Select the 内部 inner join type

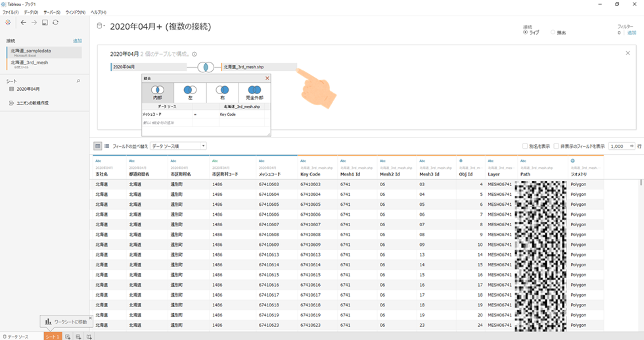click(x=158, y=93)
